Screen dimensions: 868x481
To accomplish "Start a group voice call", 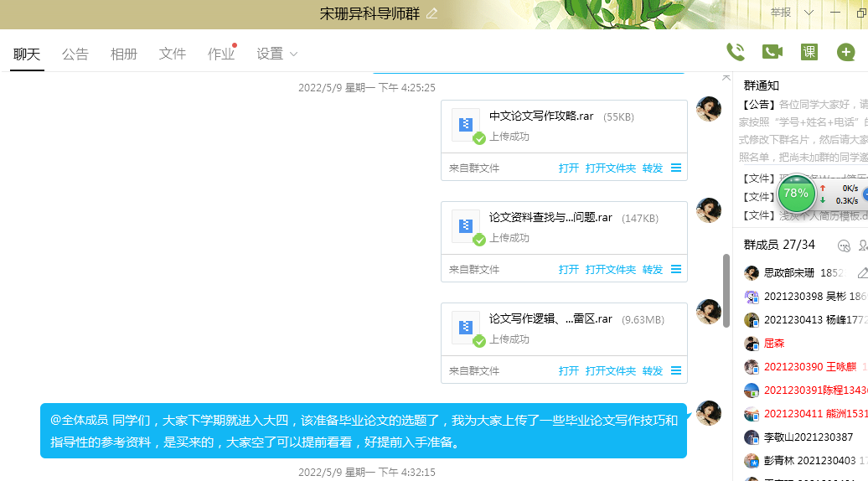I will [735, 52].
